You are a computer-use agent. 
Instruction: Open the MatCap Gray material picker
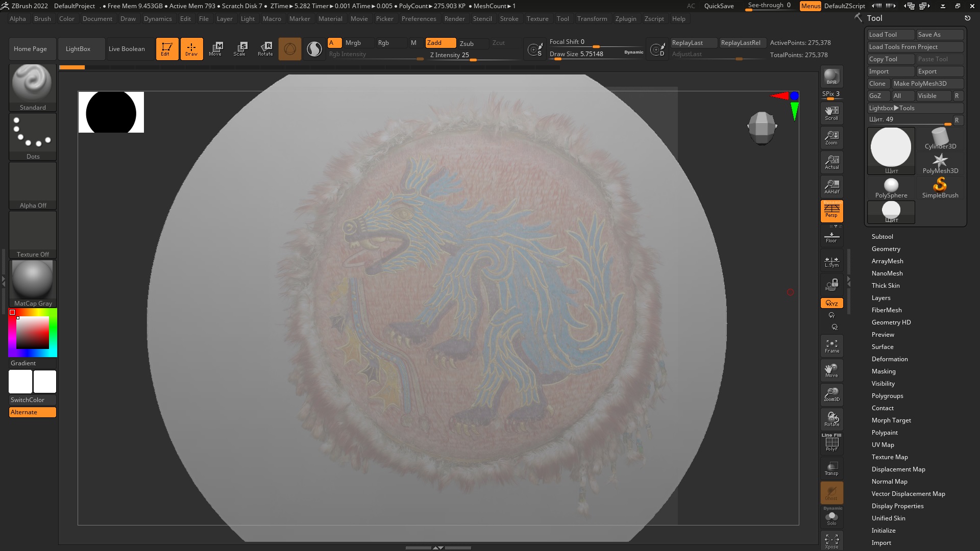pos(33,283)
